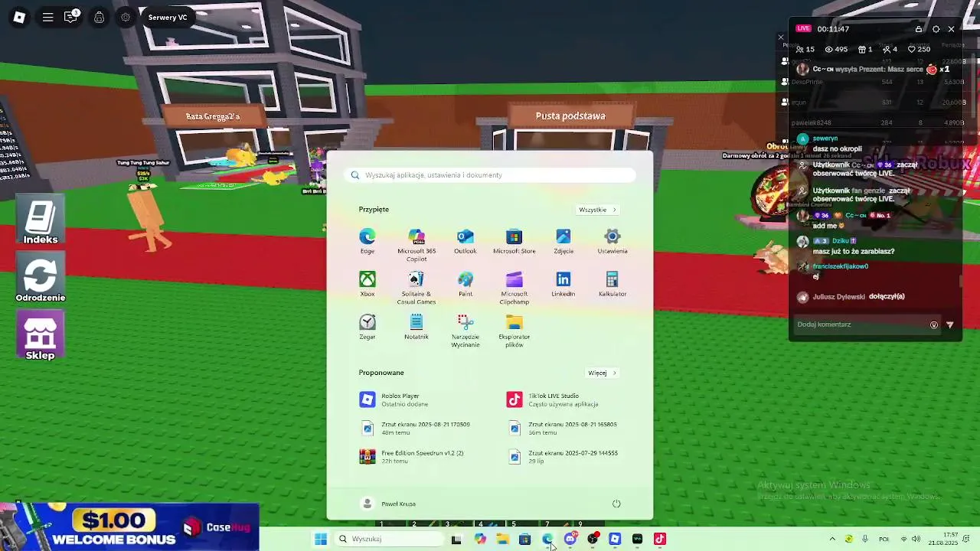Click the send filter icon beside comment box
Viewport: 980px width, 551px height.
[x=950, y=324]
